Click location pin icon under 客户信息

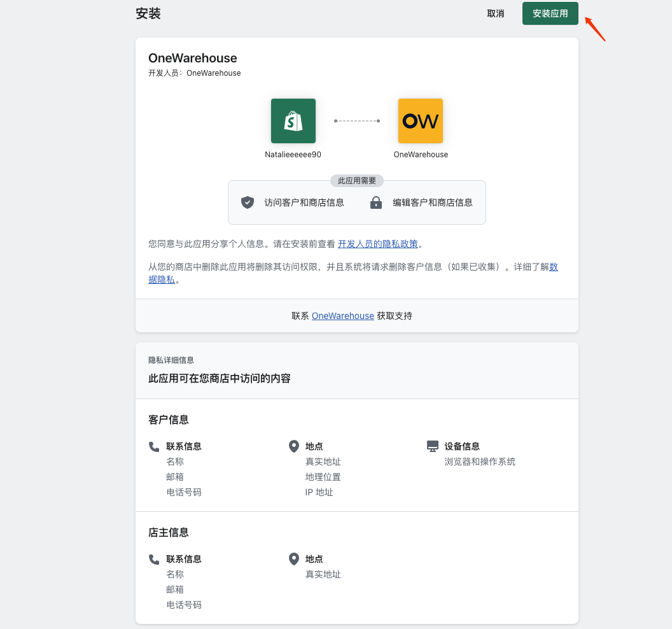pyautogui.click(x=293, y=446)
